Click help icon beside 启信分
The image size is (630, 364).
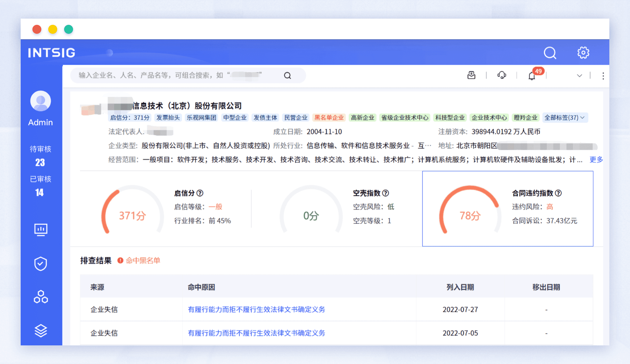click(x=200, y=193)
